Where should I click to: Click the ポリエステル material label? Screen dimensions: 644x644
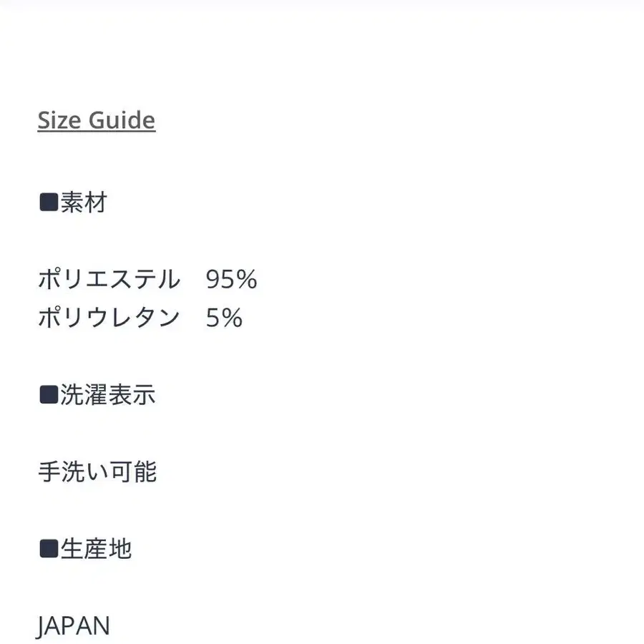(x=109, y=279)
